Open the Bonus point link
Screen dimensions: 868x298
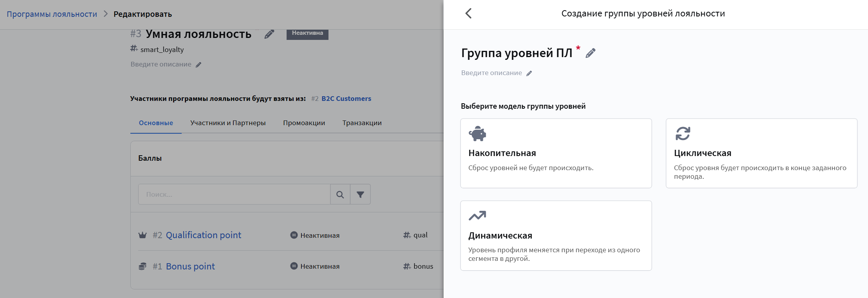(190, 266)
